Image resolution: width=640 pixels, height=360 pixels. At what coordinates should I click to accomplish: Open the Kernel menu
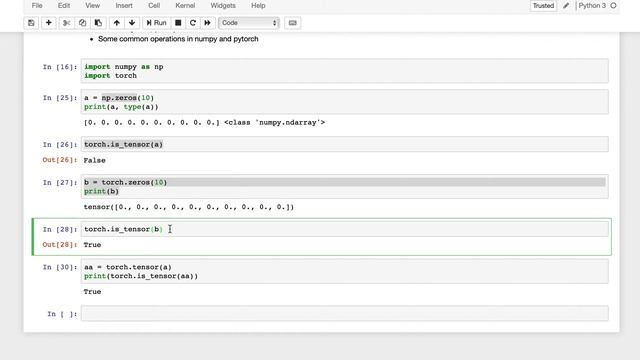185,6
